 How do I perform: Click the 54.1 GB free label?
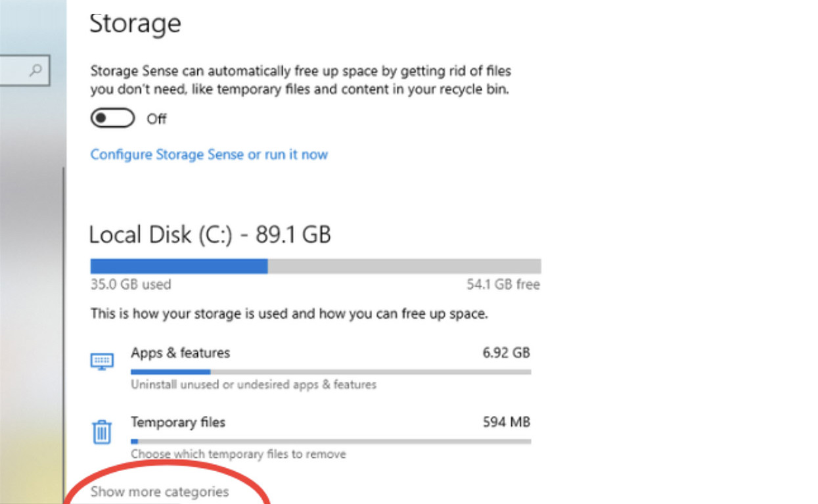tap(503, 285)
